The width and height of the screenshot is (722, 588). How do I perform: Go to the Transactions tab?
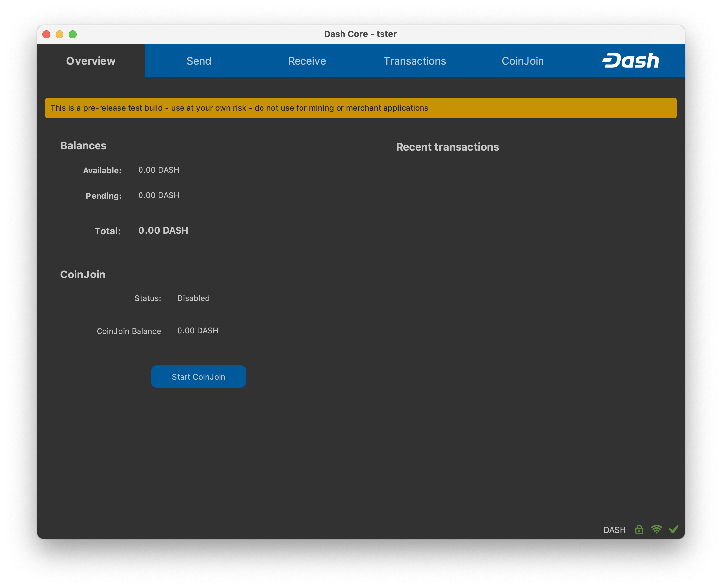[x=415, y=61]
